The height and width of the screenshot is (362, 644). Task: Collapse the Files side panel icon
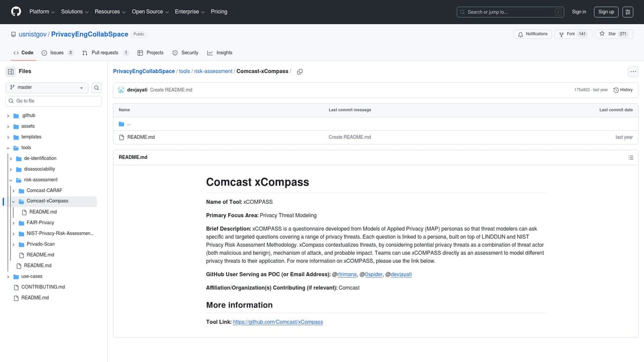[11, 71]
